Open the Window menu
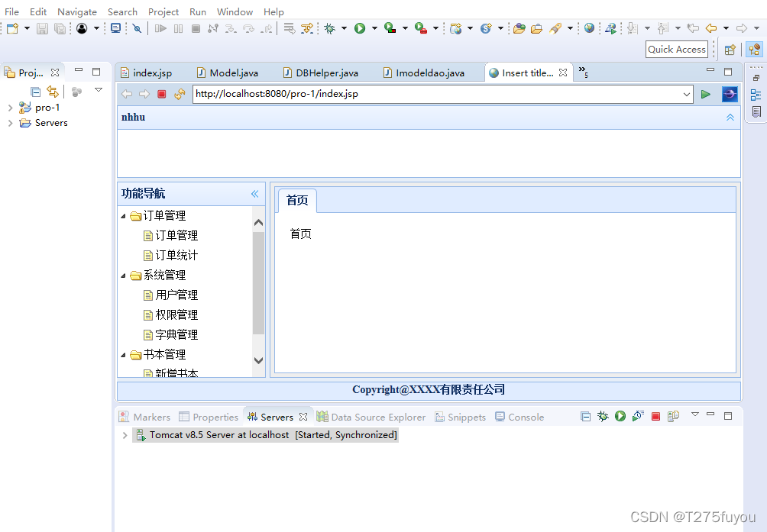 pos(235,11)
